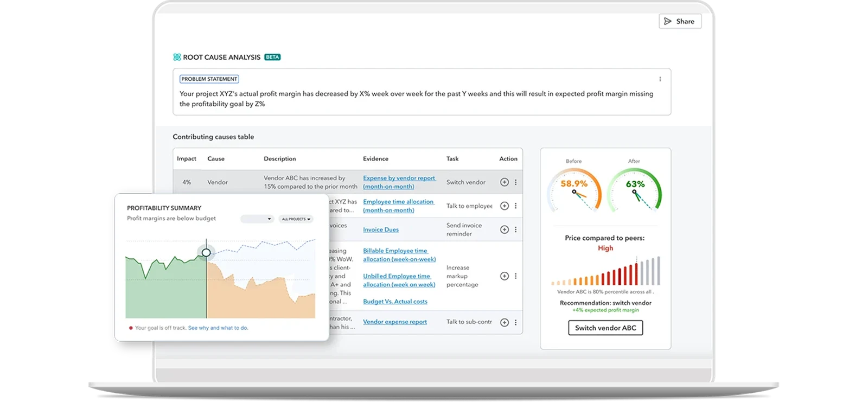Click the +4% expected profit margin text
The image size is (868, 402).
tap(605, 310)
